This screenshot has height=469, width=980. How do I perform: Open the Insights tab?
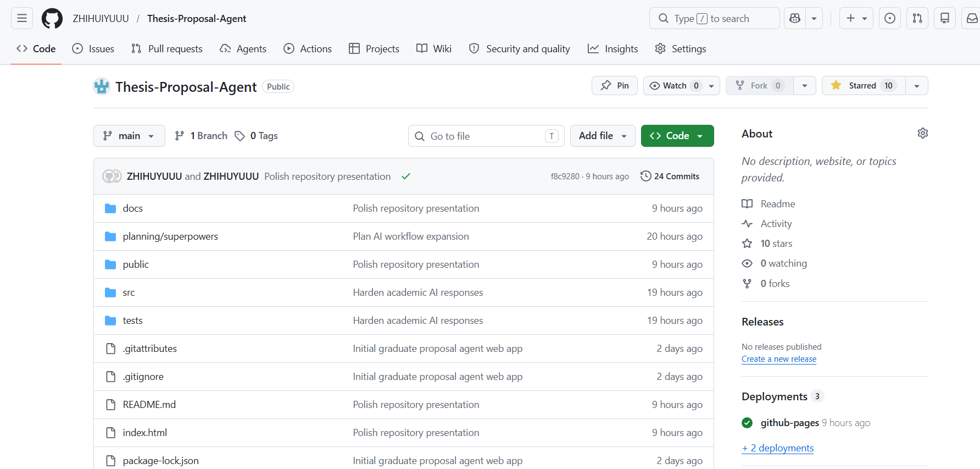[x=613, y=49]
